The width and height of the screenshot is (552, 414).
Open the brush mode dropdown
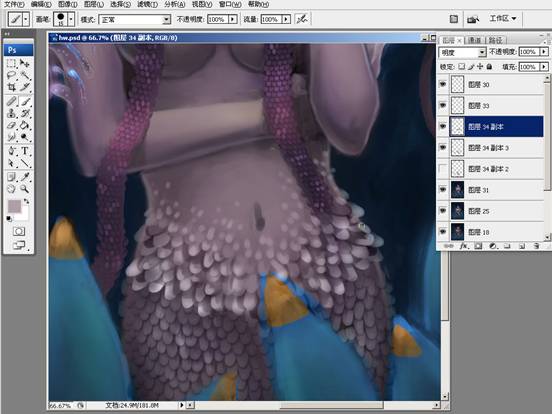point(135,19)
